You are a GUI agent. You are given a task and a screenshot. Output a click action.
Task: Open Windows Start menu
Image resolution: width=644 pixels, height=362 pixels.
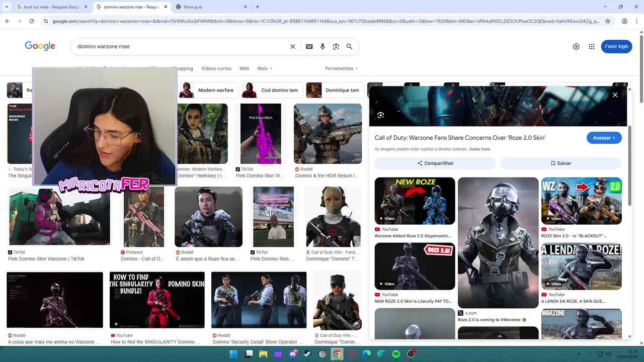tap(234, 354)
